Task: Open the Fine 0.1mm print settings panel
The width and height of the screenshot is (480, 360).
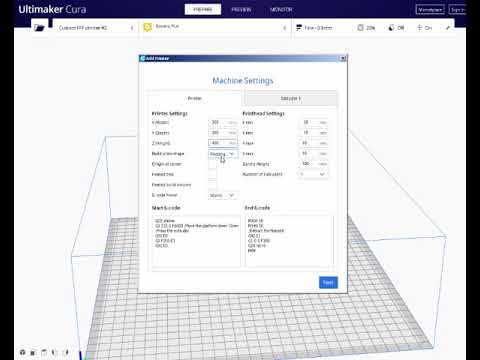Action: coord(373,28)
